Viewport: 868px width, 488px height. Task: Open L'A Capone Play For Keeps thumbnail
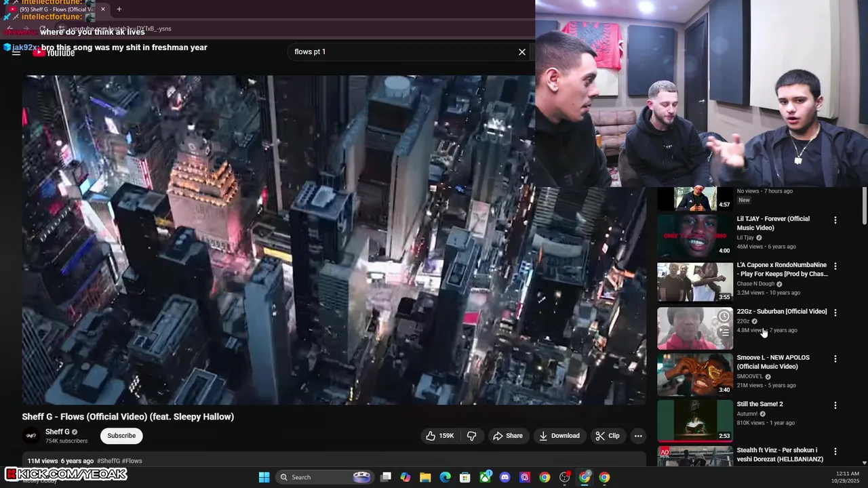[x=695, y=282]
